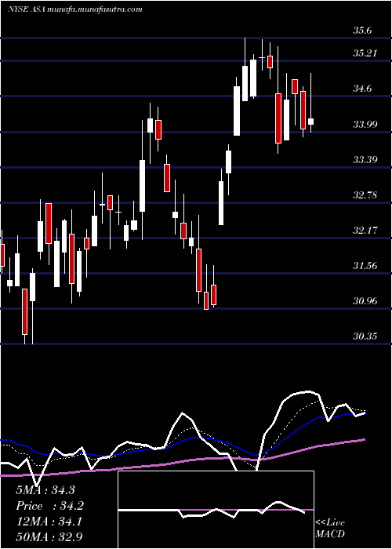Click the last white candlestick near 33.99
The width and height of the screenshot is (392, 549).
click(x=310, y=122)
